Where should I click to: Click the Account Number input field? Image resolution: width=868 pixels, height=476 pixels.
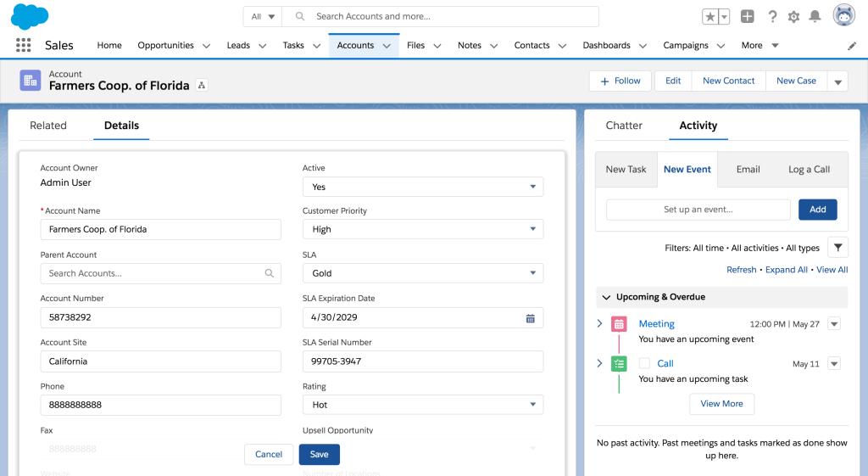(160, 317)
